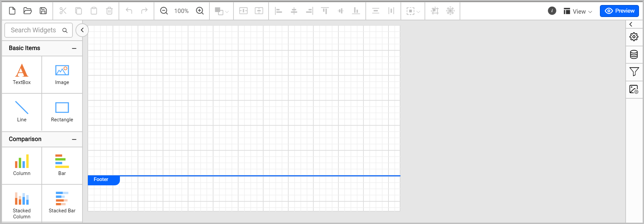Screen dimensions: 644x224
Task: Collapse the widgets panel with arrow button
Action: pos(82,30)
